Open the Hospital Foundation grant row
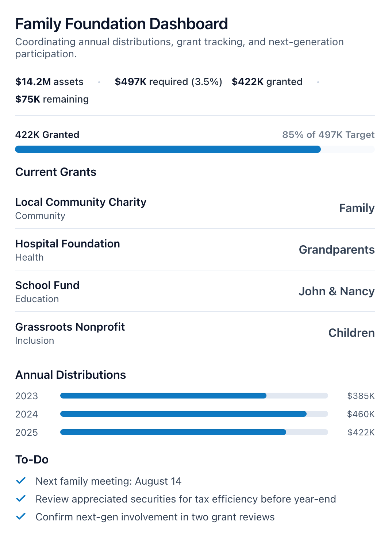Screen dimensions: 392x535 click(x=68, y=244)
